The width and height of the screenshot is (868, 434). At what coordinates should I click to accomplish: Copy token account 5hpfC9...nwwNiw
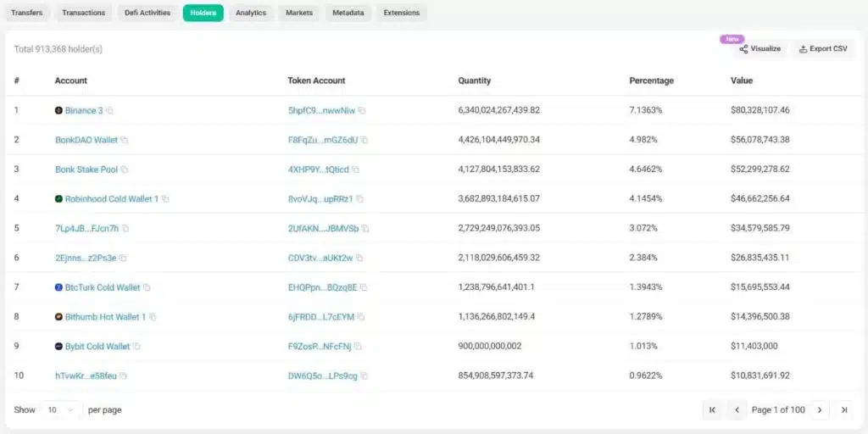362,111
